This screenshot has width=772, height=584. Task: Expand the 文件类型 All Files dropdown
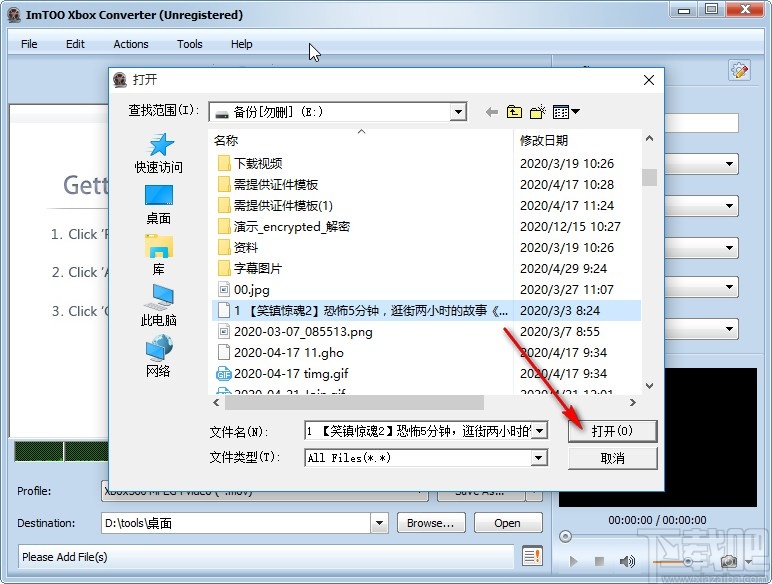pyautogui.click(x=539, y=458)
